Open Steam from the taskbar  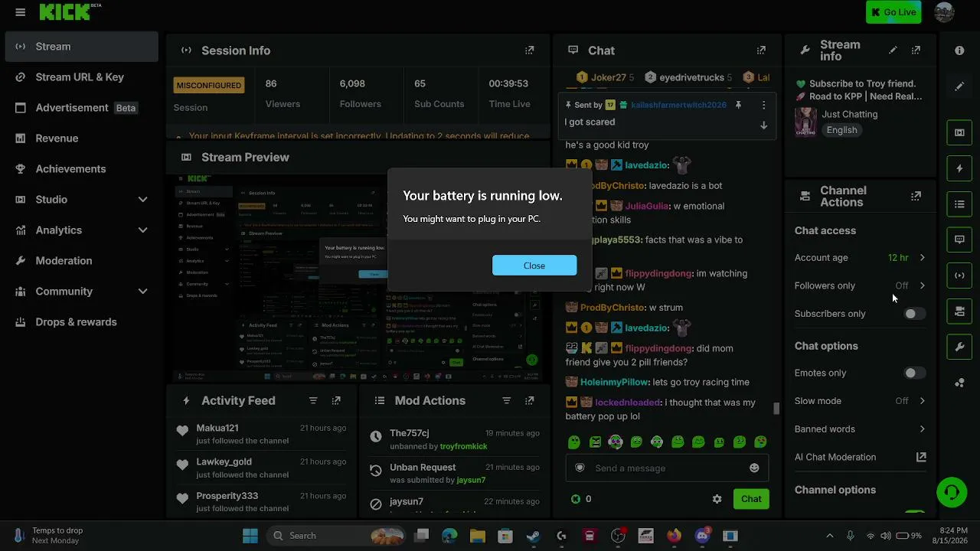pyautogui.click(x=533, y=536)
